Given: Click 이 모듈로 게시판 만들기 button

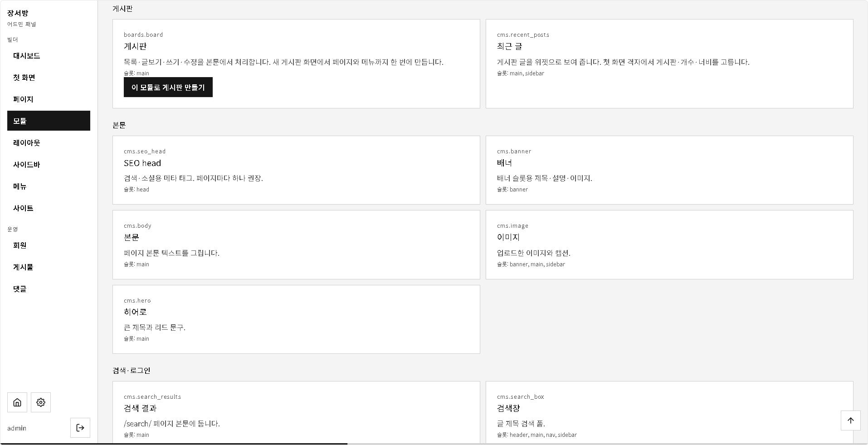Looking at the screenshot, I should 168,87.
